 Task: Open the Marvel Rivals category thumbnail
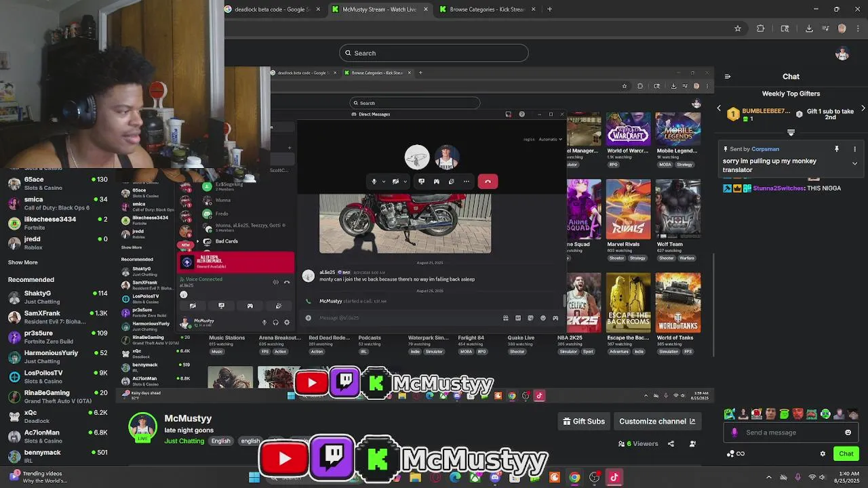click(628, 209)
